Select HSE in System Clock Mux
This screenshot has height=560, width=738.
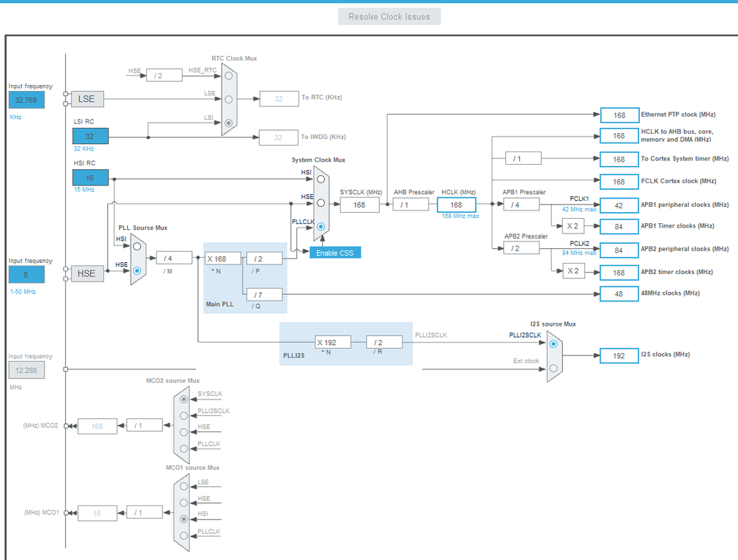click(x=321, y=203)
